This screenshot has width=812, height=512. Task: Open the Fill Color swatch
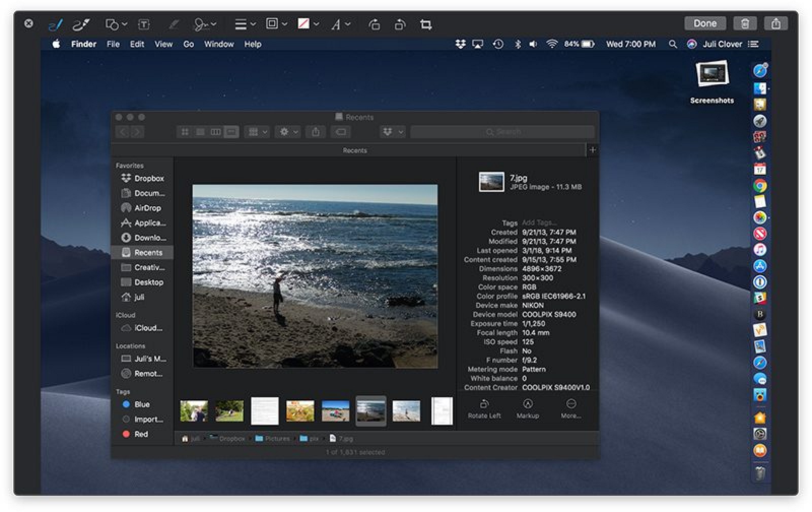click(x=309, y=24)
